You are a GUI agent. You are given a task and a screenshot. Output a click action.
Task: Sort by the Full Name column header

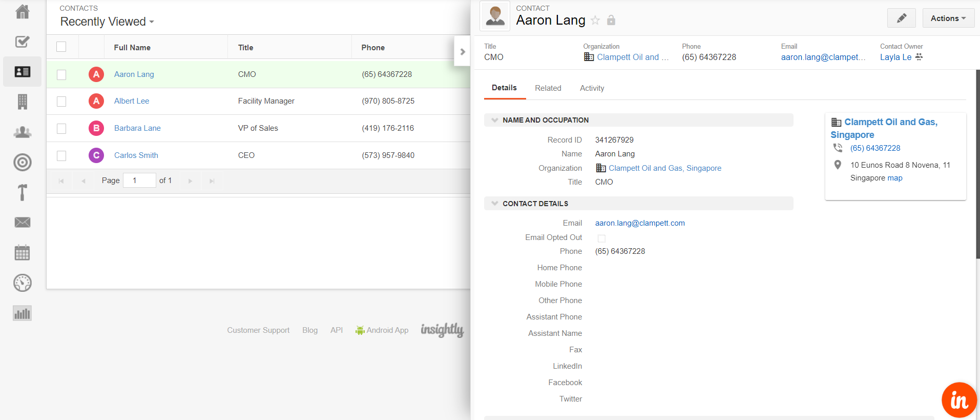pos(132,47)
